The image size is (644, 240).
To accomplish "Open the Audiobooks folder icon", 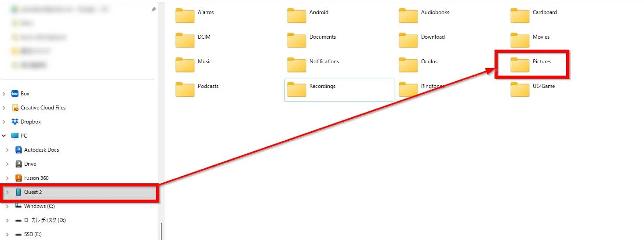I will (408, 16).
